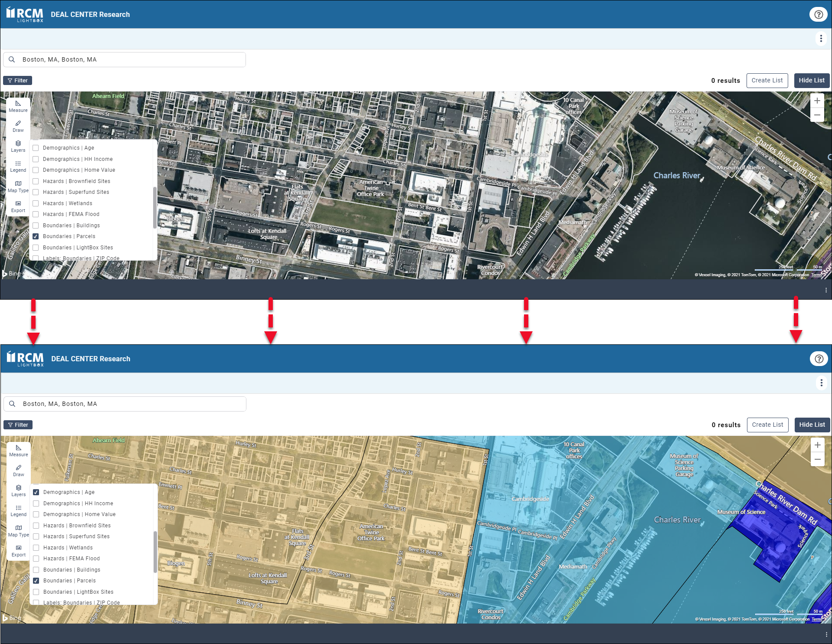The height and width of the screenshot is (644, 832).
Task: Open the three-dot menu below the upper header
Action: click(x=821, y=39)
